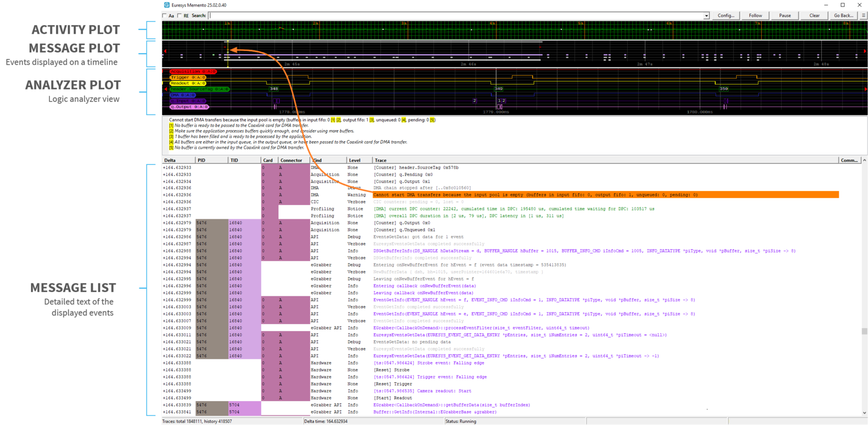Select the Readout 0:A:0 signal label
Screen dimensions: 868x425
tap(188, 84)
